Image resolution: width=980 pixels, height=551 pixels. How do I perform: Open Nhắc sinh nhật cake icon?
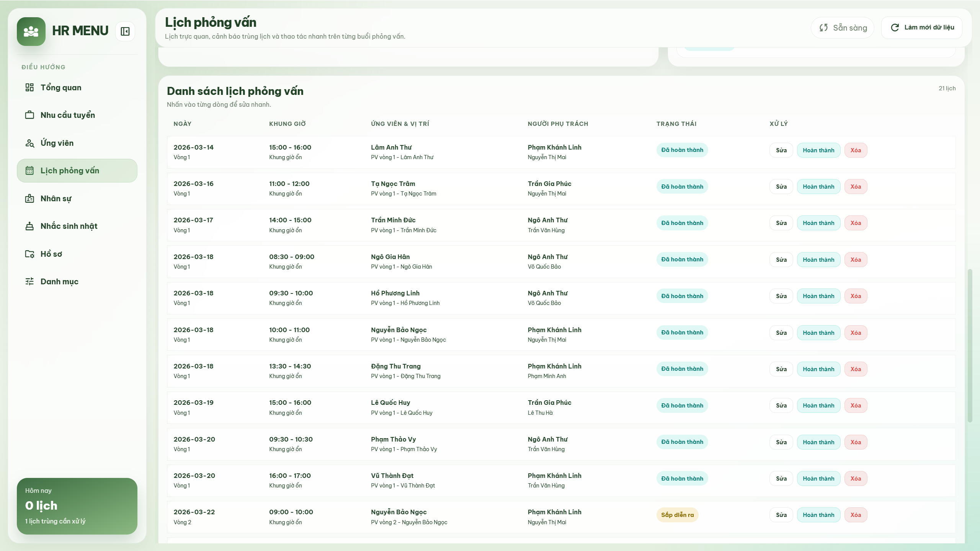click(x=29, y=226)
